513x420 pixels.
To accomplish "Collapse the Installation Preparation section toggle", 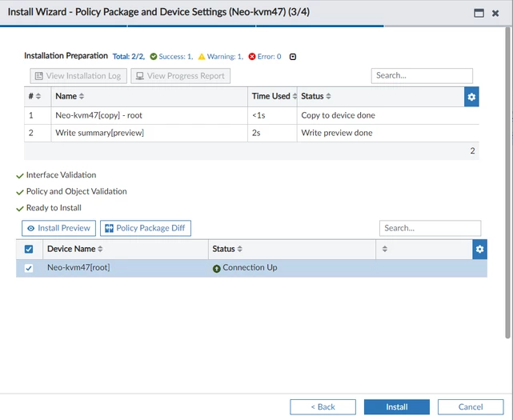I will tap(293, 57).
